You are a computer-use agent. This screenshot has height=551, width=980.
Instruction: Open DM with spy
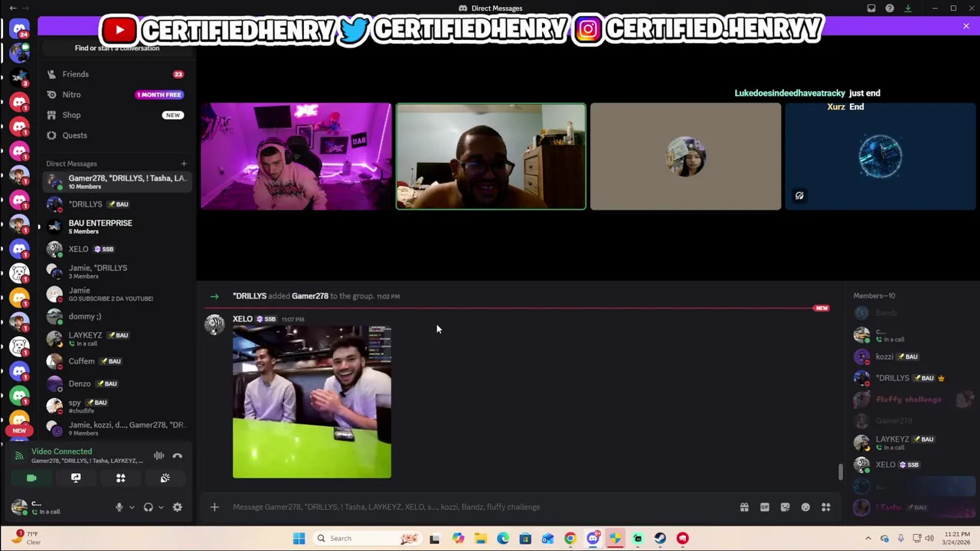(116, 406)
